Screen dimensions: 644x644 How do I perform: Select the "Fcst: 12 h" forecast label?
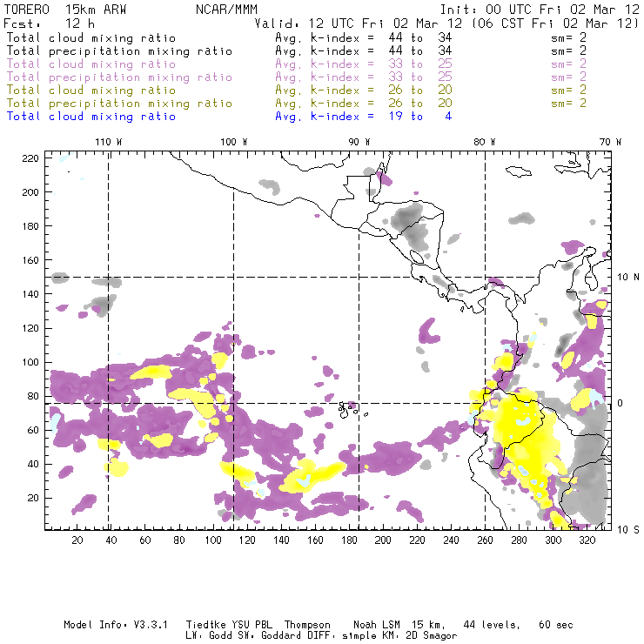coord(49,23)
